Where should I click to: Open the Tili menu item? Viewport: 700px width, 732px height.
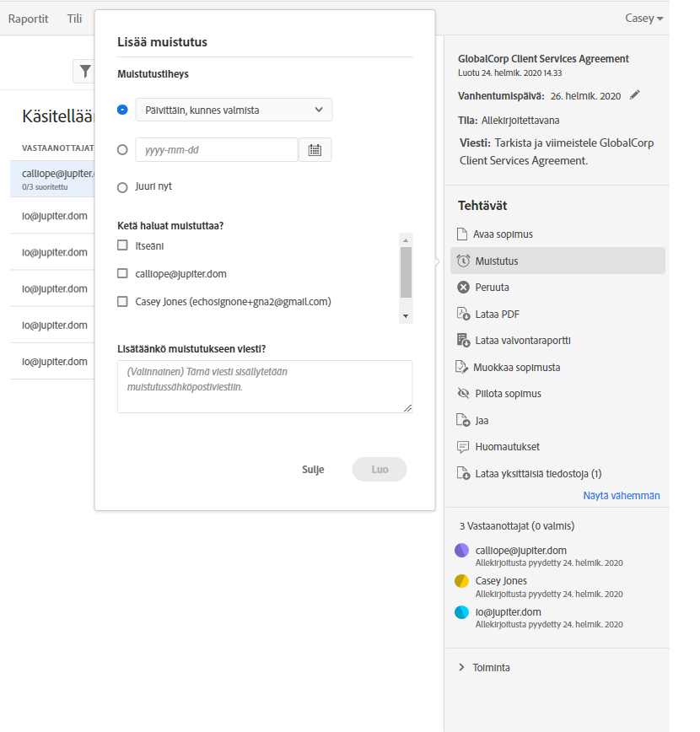[74, 19]
